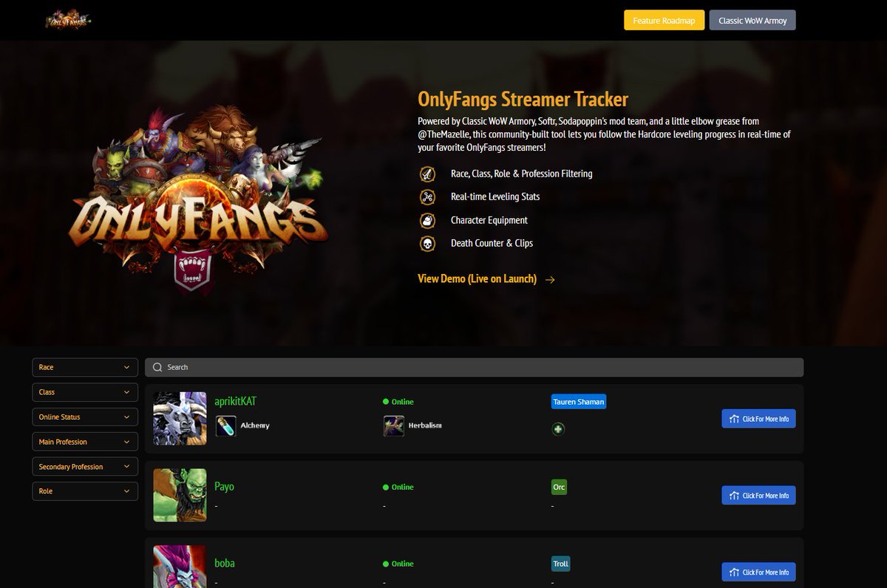Click the Herbalism profession icon
The image size is (887, 588).
pyautogui.click(x=393, y=425)
